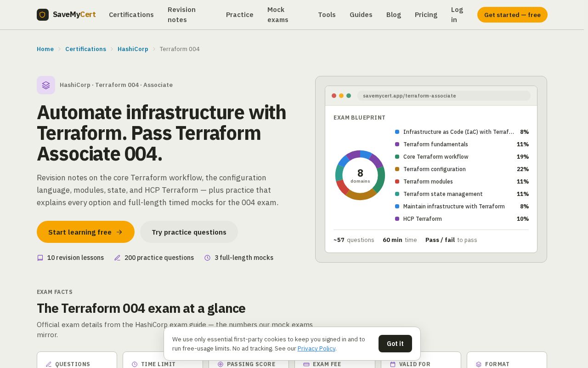Screen dimensions: 588x368
Task: Click the Terraform 004 breadcrumb text
Action: pos(180,49)
